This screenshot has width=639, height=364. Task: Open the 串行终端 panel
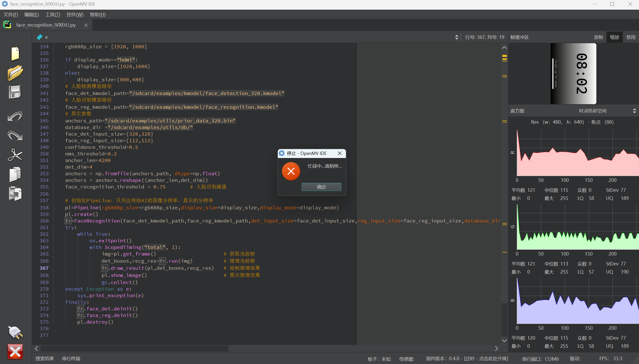coord(71,358)
